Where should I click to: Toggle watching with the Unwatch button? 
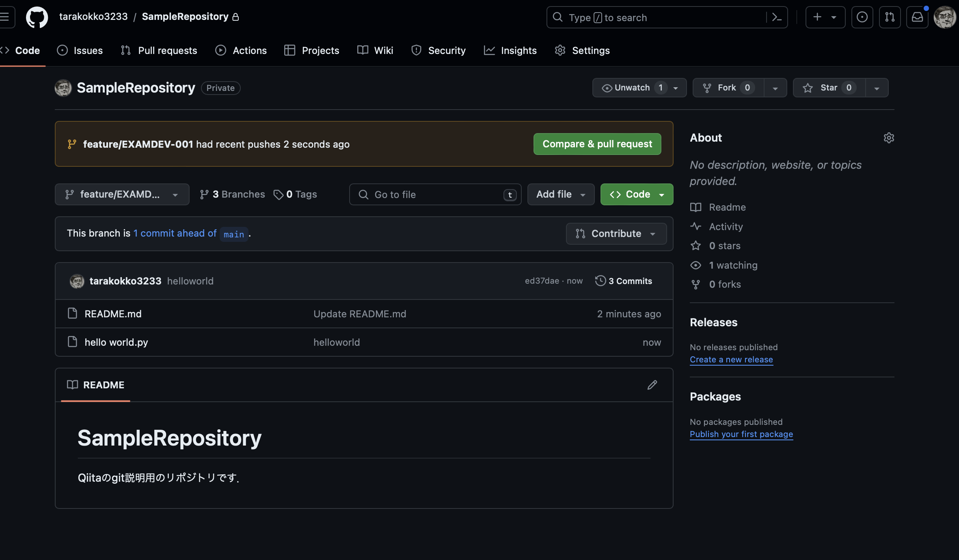click(631, 87)
